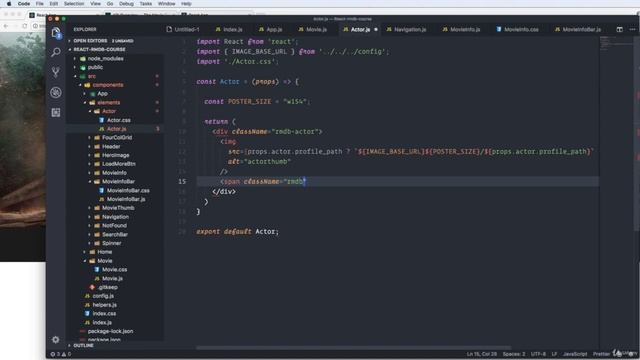Open the Search view icon
The width and height of the screenshot is (640, 360).
[56, 52]
